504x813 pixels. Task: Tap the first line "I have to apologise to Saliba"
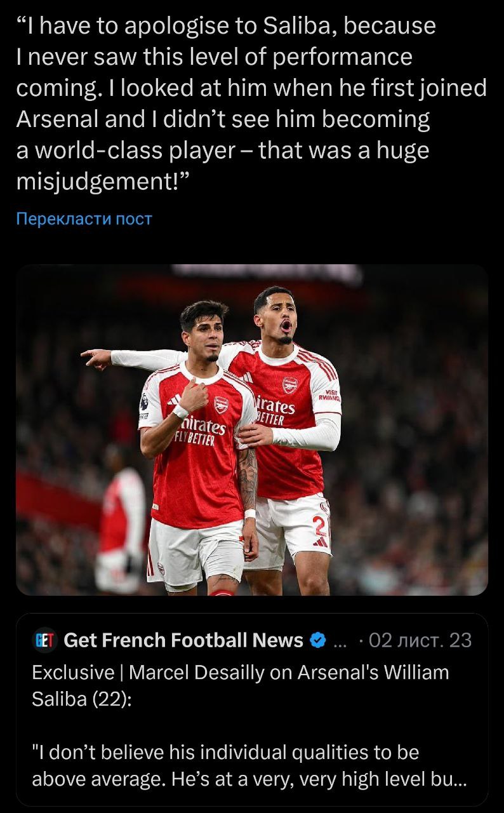pos(226,26)
